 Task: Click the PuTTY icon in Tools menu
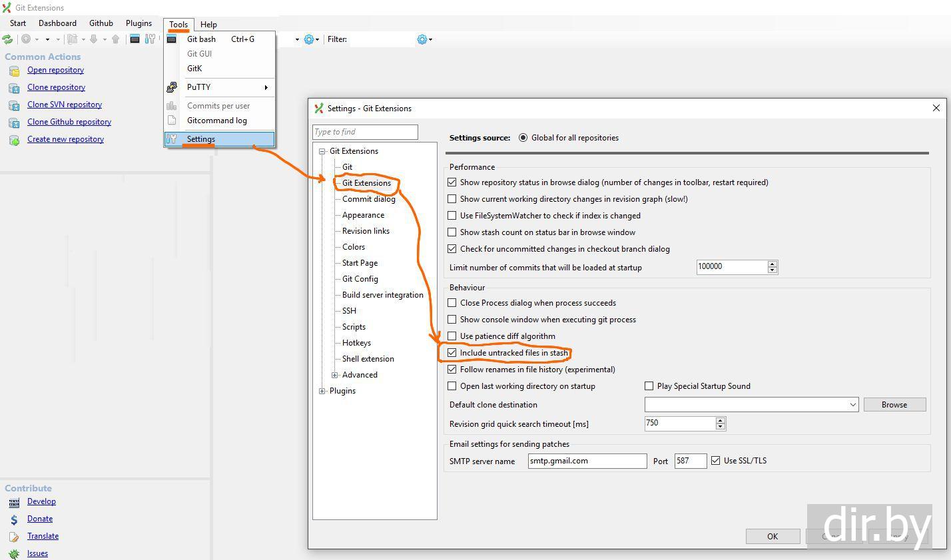[172, 87]
